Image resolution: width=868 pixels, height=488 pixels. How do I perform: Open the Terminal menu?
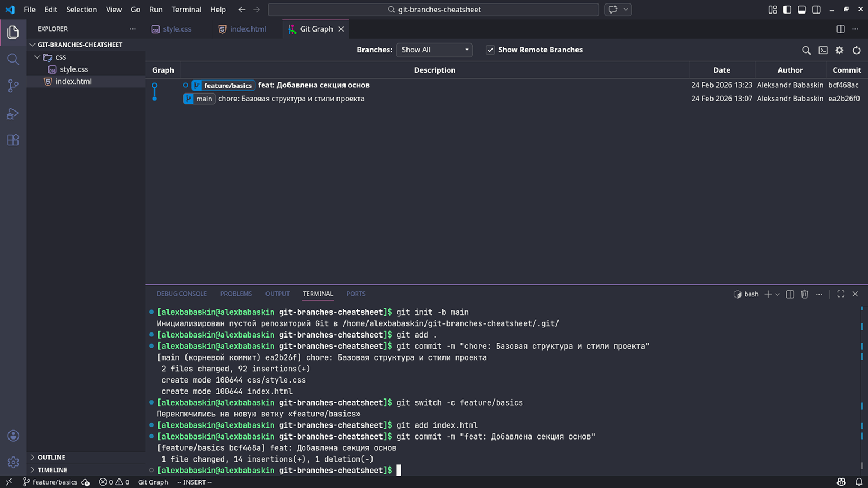coord(186,10)
